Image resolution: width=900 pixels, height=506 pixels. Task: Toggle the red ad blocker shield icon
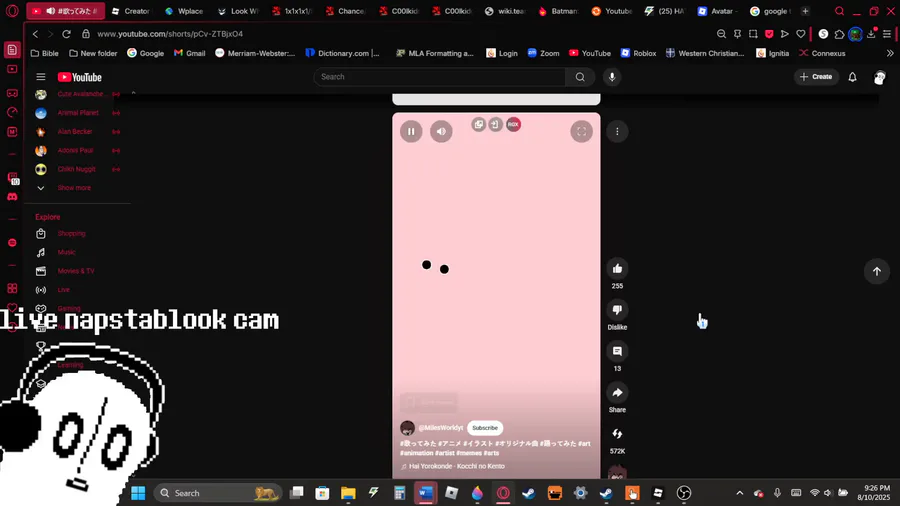pos(769,34)
